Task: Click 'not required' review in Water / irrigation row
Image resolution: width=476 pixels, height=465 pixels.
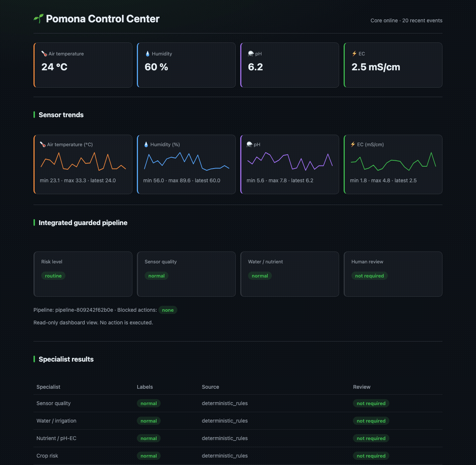Action: point(371,421)
